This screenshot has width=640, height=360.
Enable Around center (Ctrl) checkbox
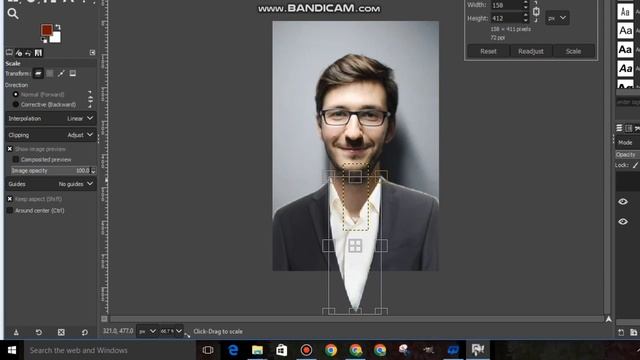tap(10, 211)
